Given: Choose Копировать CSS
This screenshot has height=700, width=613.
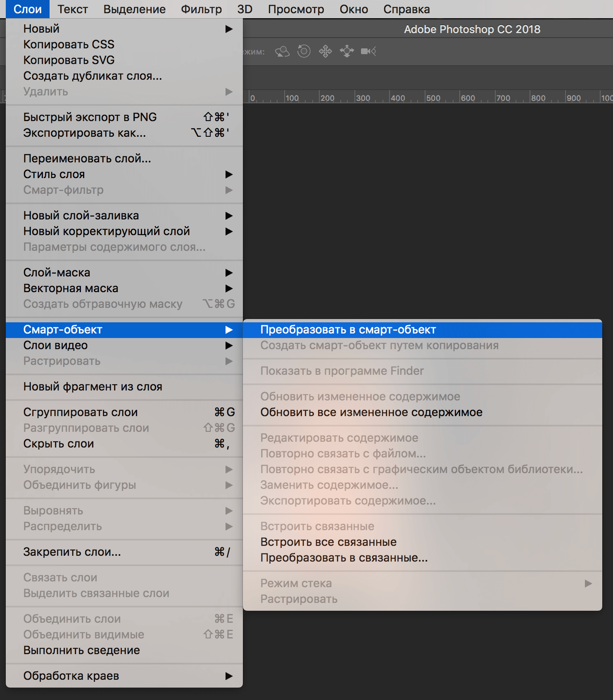Looking at the screenshot, I should click(124, 45).
